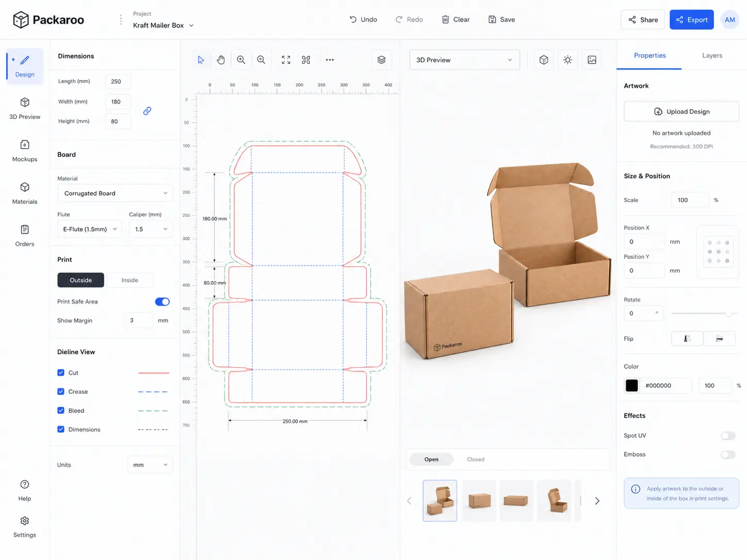Save the project
This screenshot has height=560, width=747.
[x=501, y=20]
